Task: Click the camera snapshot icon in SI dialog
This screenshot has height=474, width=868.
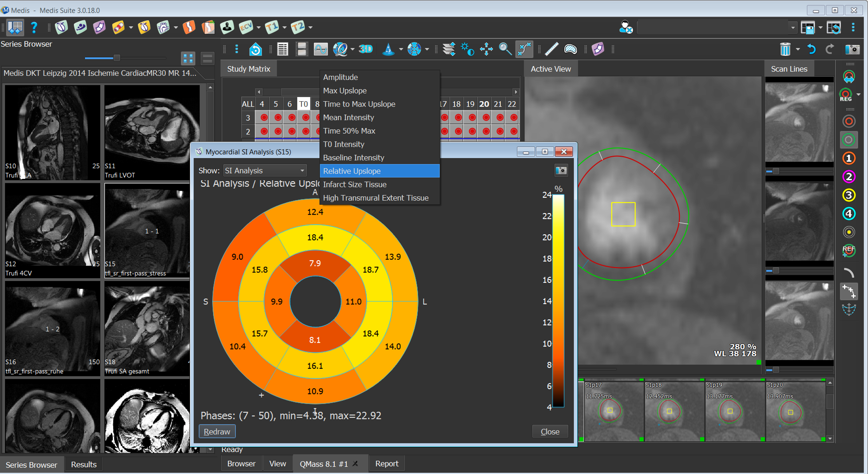Action: [x=561, y=170]
